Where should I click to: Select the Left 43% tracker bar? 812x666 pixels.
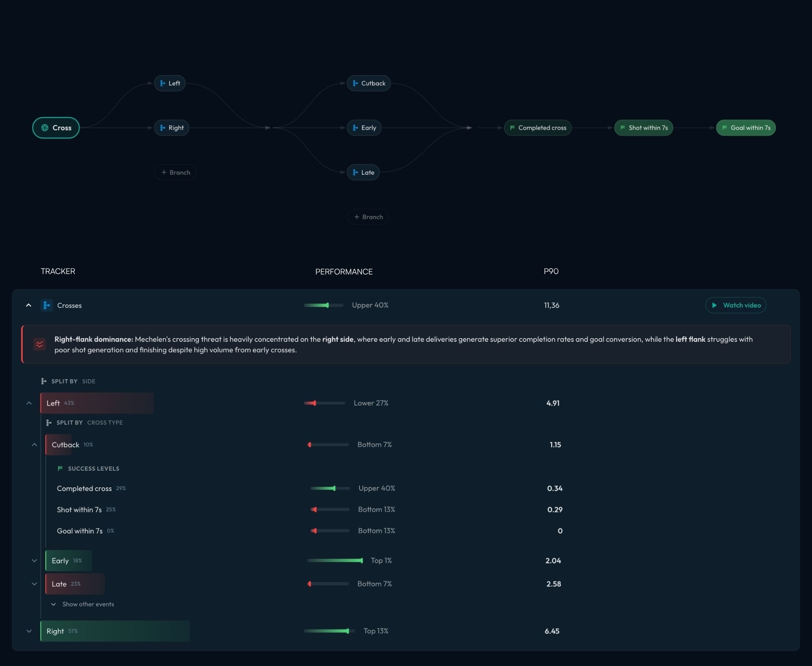pyautogui.click(x=97, y=403)
